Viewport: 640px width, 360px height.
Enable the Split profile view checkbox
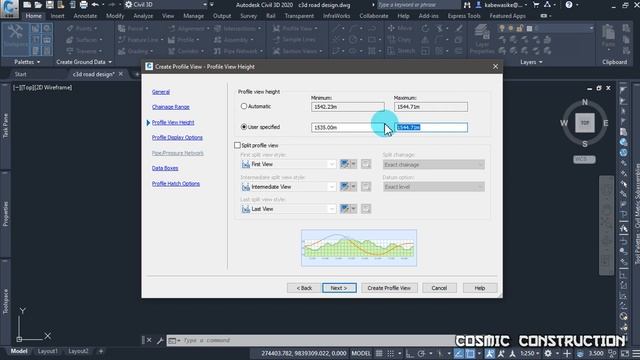click(x=237, y=145)
